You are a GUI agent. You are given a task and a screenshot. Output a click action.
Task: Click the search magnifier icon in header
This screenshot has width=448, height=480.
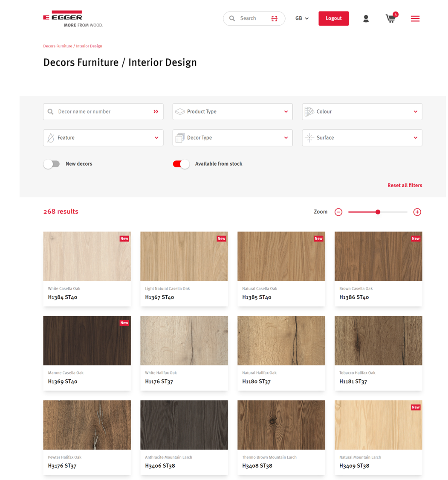click(232, 18)
